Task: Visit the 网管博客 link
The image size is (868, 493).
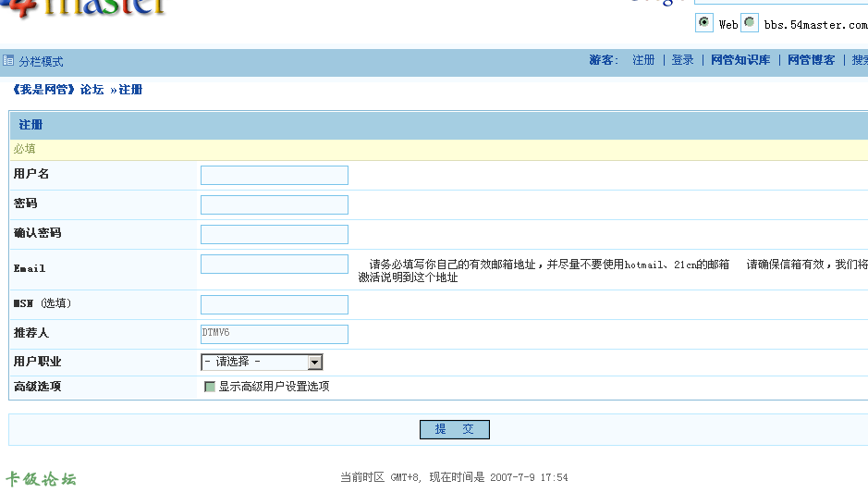Action: (x=811, y=60)
